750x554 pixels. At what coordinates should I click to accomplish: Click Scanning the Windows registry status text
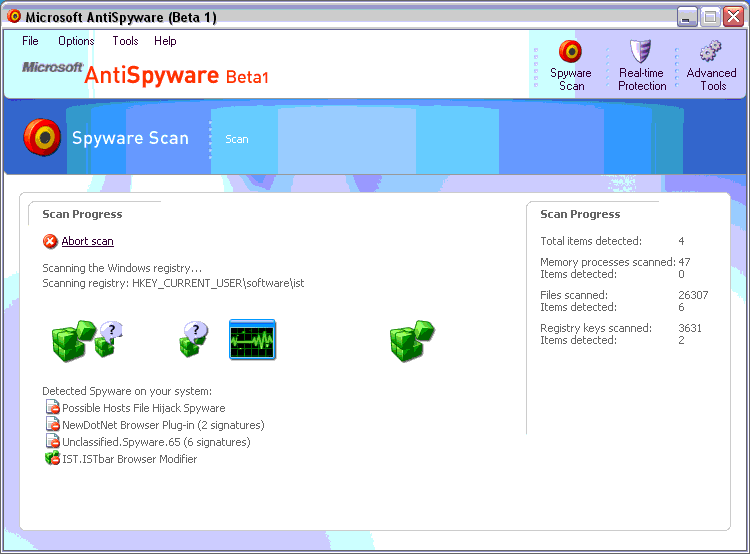pos(122,268)
